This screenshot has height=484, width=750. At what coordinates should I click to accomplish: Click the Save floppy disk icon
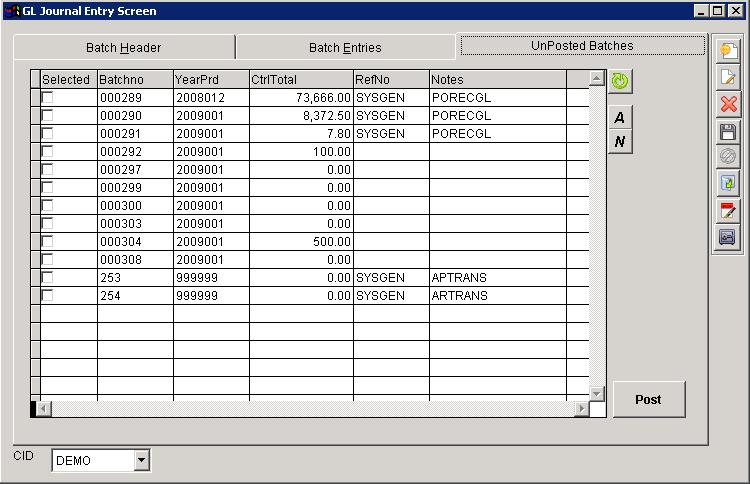(728, 131)
